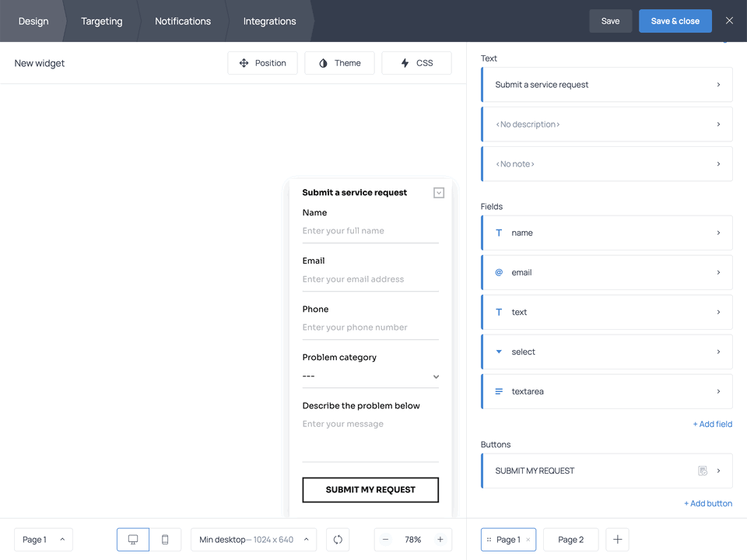Decrease zoom below 78%
Image resolution: width=747 pixels, height=560 pixels.
[385, 539]
